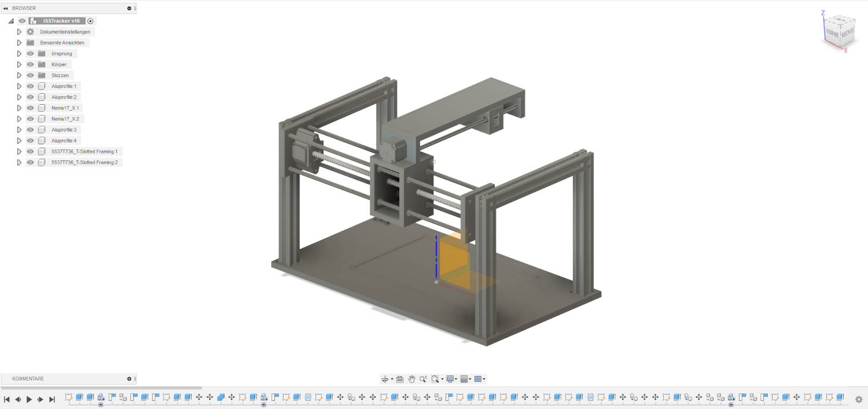Screen dimensions: 868x409
Task: Step one feature back in timeline
Action: point(18,399)
